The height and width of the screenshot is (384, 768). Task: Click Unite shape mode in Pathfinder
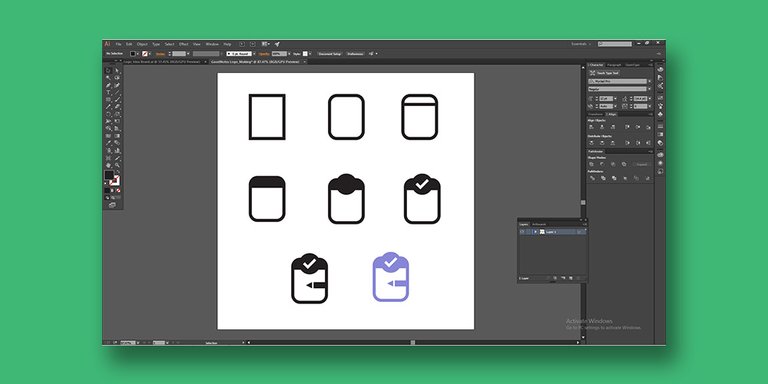591,164
